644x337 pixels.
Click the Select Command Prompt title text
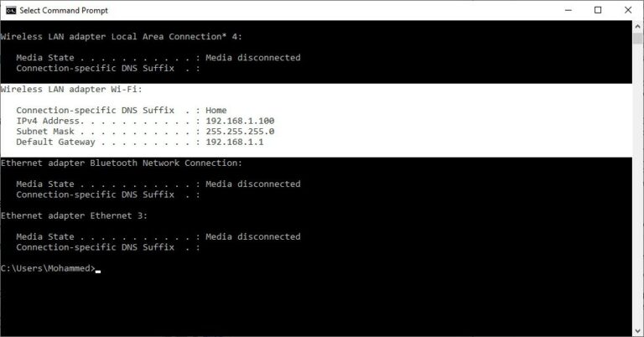click(64, 11)
